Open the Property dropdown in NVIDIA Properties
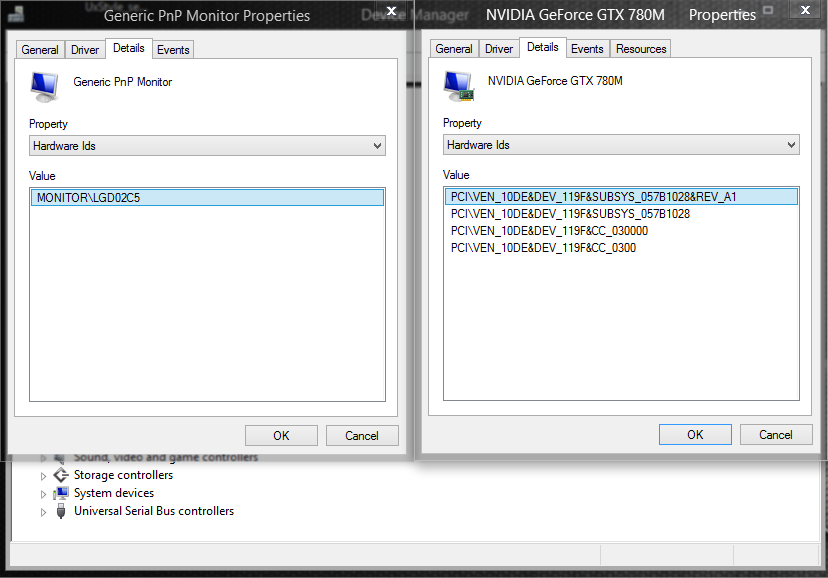828x578 pixels. (x=621, y=145)
